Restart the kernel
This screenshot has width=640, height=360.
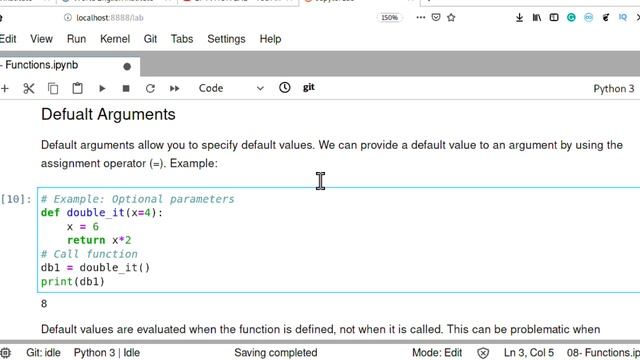150,88
